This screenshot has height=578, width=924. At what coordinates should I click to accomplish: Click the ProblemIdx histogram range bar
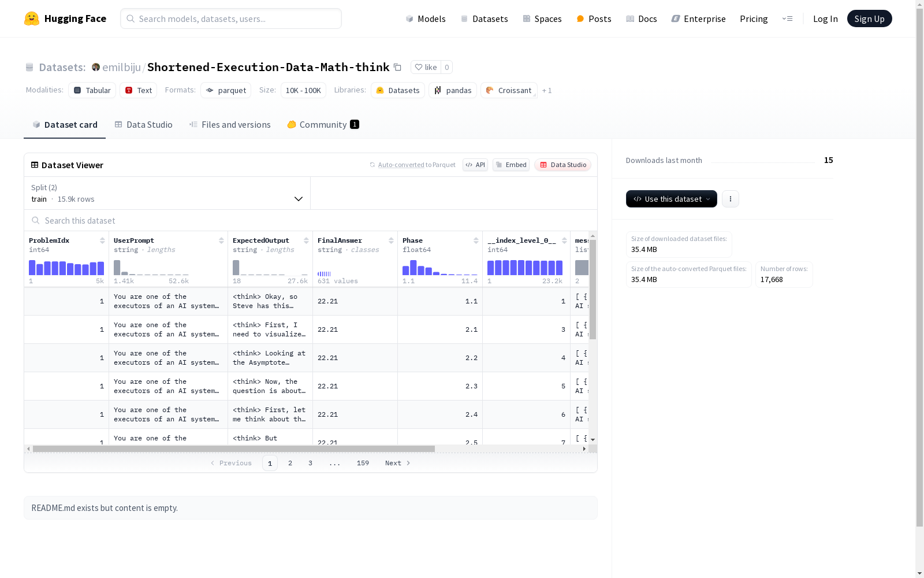[66, 268]
